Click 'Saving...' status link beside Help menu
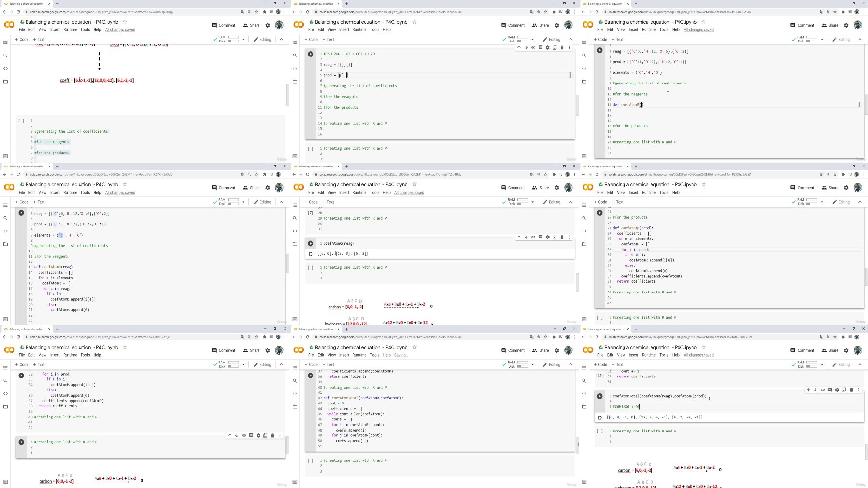This screenshot has height=488, width=868. coord(401,355)
